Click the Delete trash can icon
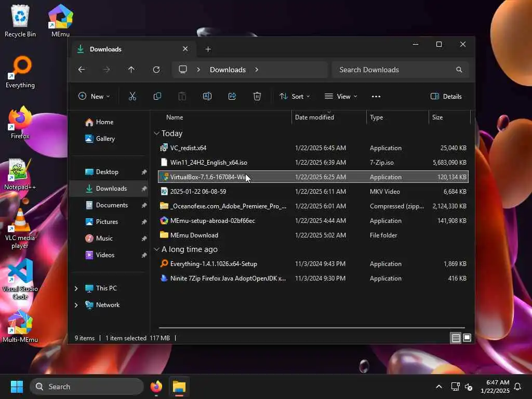This screenshot has height=399, width=532. tap(257, 96)
